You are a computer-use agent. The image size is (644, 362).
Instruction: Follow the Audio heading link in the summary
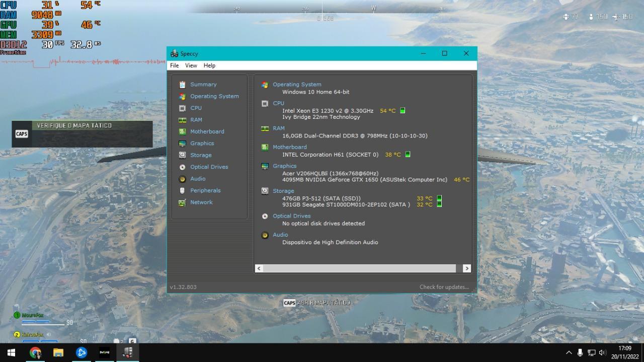280,235
